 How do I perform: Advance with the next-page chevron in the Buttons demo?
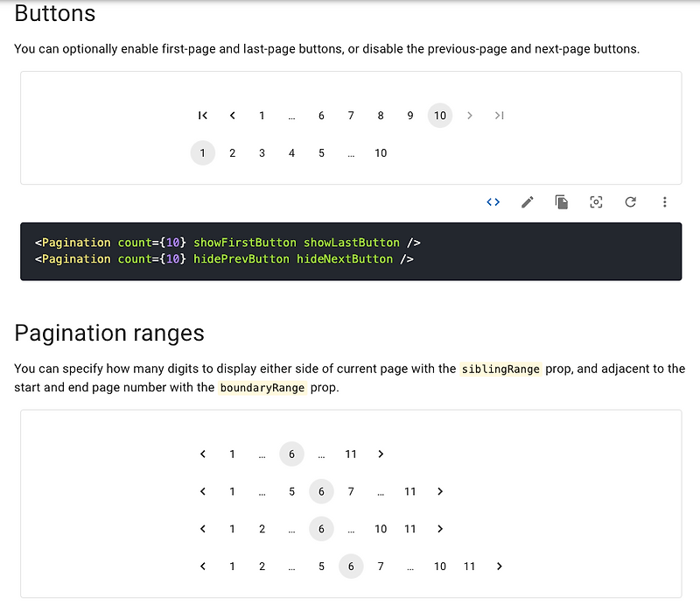coord(470,115)
